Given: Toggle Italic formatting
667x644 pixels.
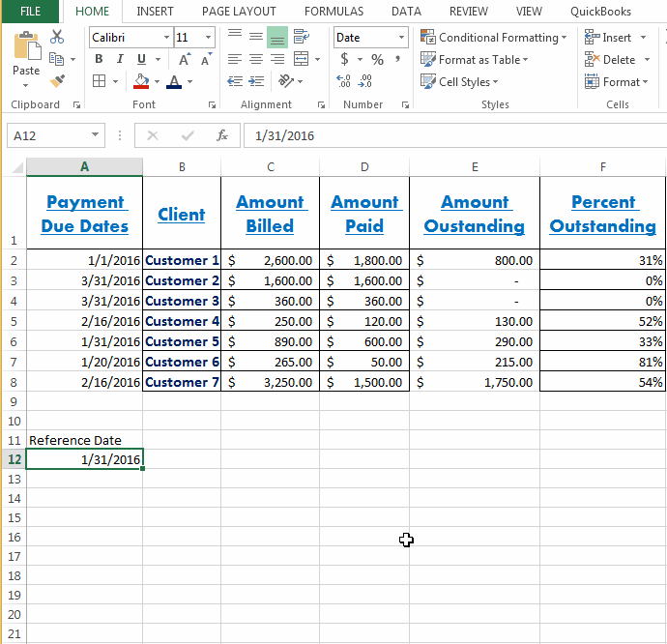Looking at the screenshot, I should [x=118, y=59].
